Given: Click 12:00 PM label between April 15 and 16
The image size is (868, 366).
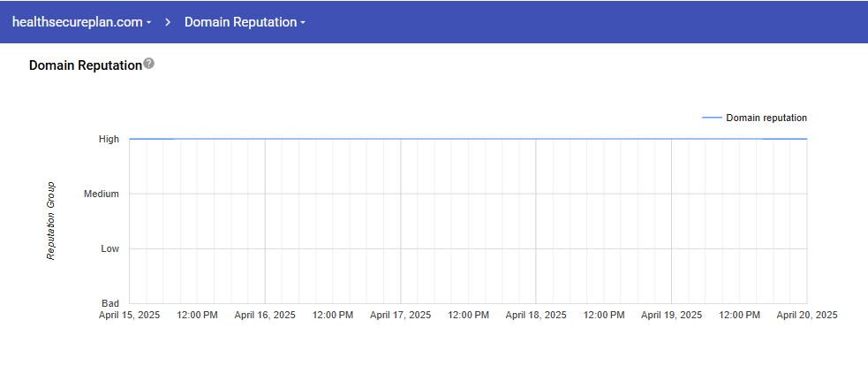Looking at the screenshot, I should pyautogui.click(x=197, y=315).
